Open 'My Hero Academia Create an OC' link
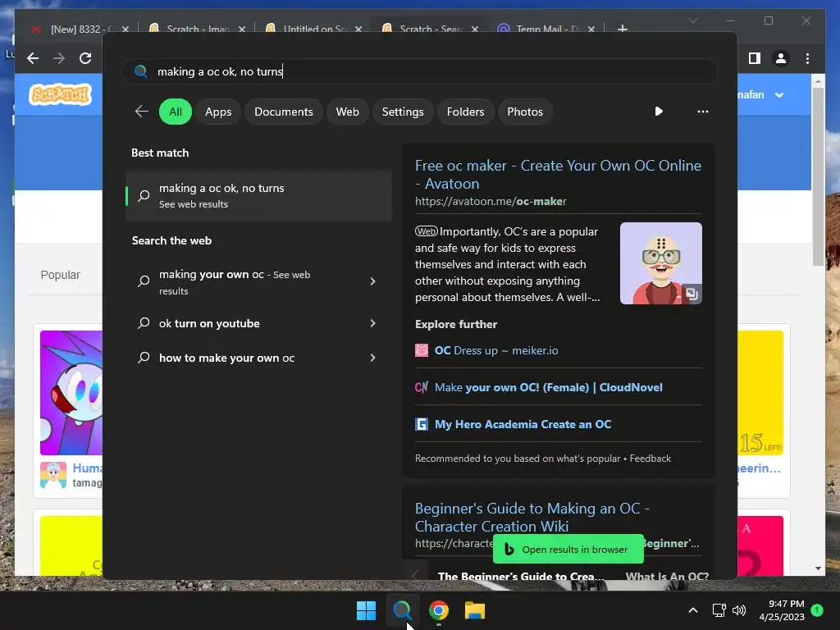Viewport: 840px width, 630px height. click(x=523, y=424)
